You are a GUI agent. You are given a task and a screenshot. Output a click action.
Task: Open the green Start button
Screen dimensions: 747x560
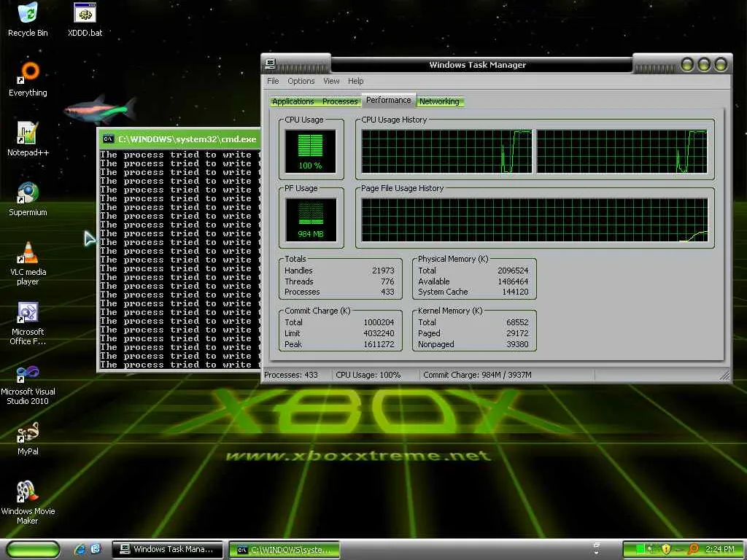pos(33,549)
